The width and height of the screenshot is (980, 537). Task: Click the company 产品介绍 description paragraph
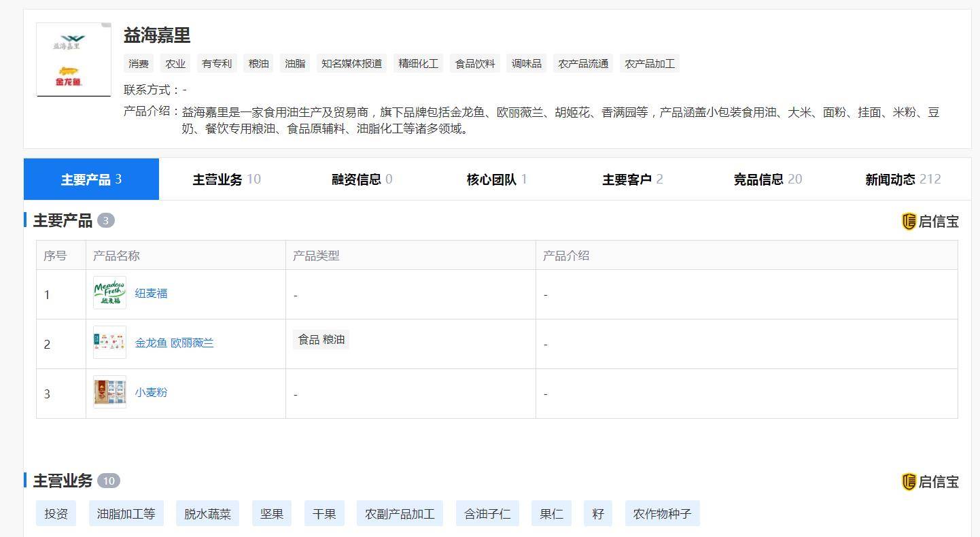tap(561, 120)
